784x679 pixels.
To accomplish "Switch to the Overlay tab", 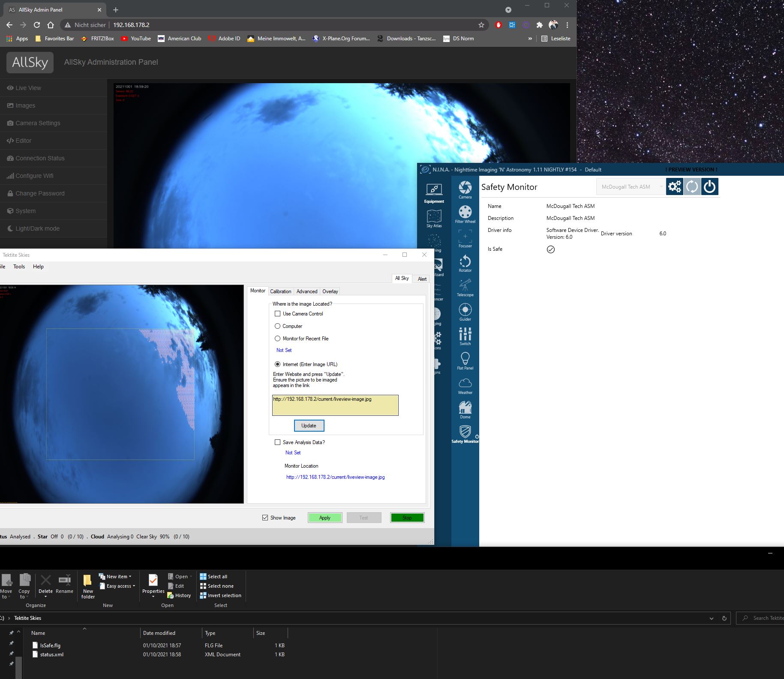I will pyautogui.click(x=330, y=291).
